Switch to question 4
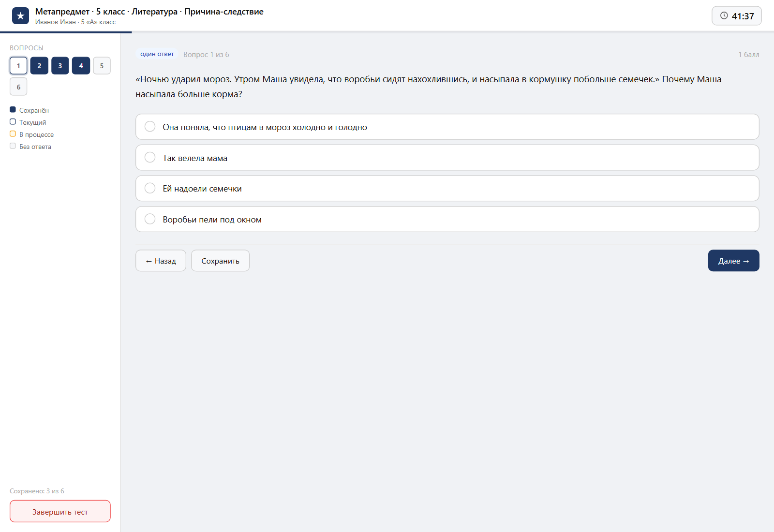 coord(81,66)
